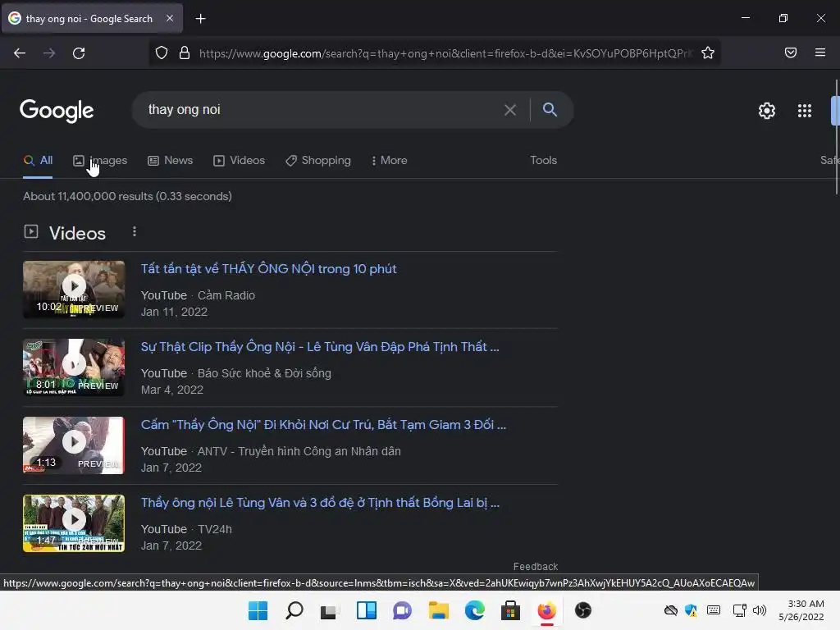This screenshot has height=630, width=840.
Task: Click the OneDrive cloud tray icon
Action: coord(670,610)
